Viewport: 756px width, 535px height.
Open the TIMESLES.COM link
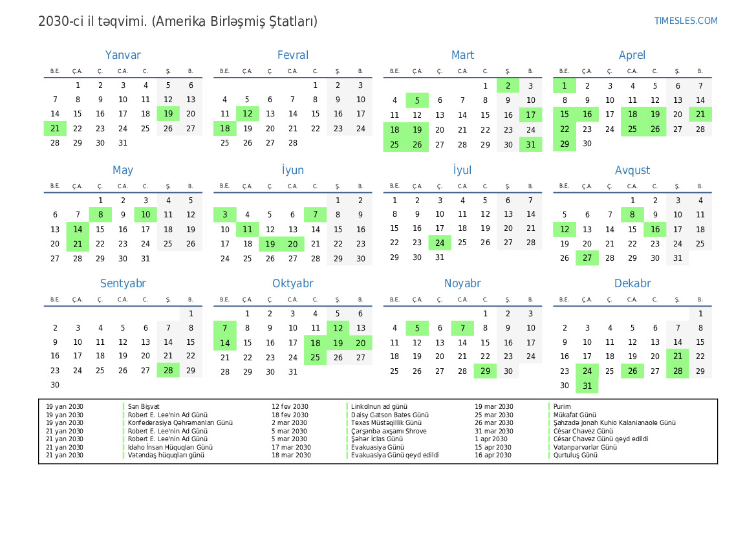686,21
